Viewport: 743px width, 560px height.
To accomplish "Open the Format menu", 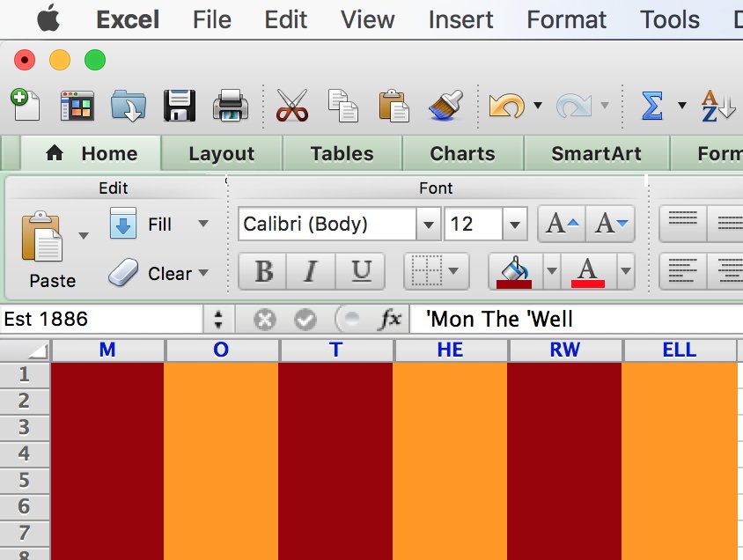I will pyautogui.click(x=566, y=19).
